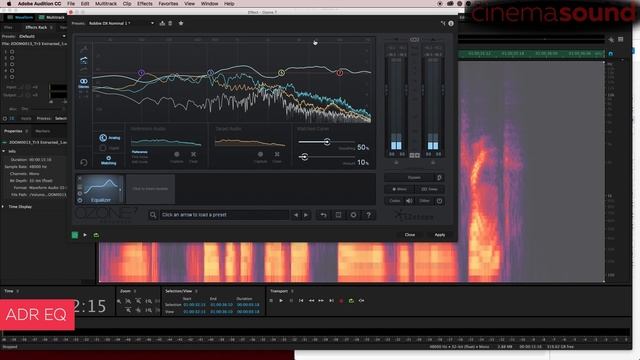Switch to the Waveform view

20,18
